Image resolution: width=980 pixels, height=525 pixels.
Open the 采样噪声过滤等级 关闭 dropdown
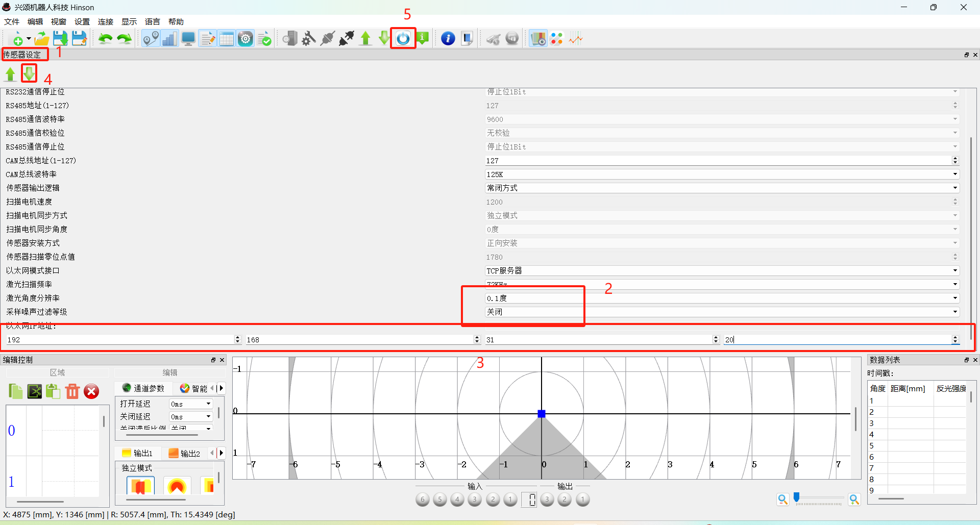[x=722, y=312]
